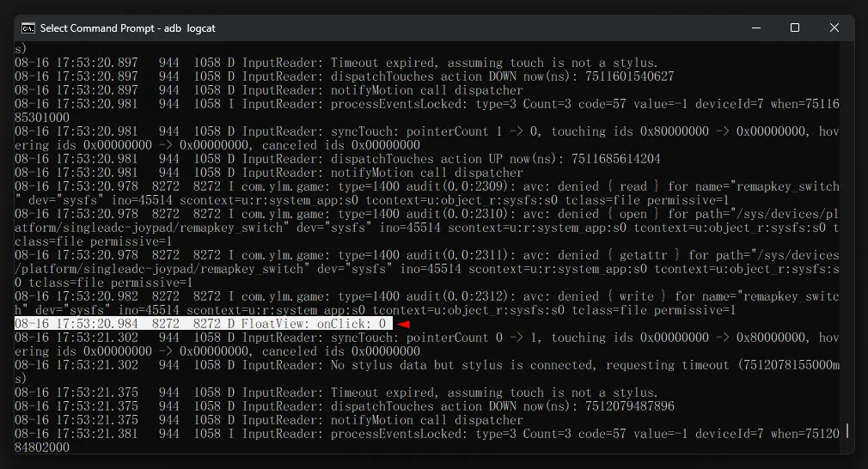
Task: Click the highlighted "FloatView: onClick: 0" line
Action: (203, 324)
